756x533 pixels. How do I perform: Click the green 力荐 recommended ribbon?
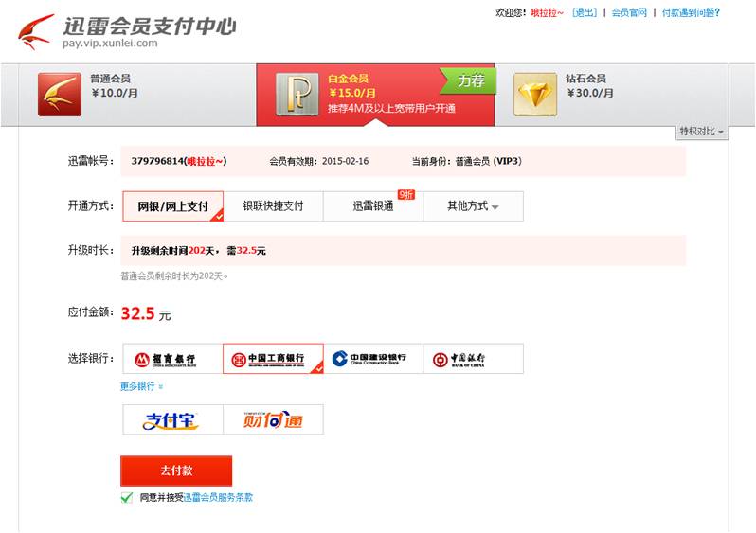(468, 80)
